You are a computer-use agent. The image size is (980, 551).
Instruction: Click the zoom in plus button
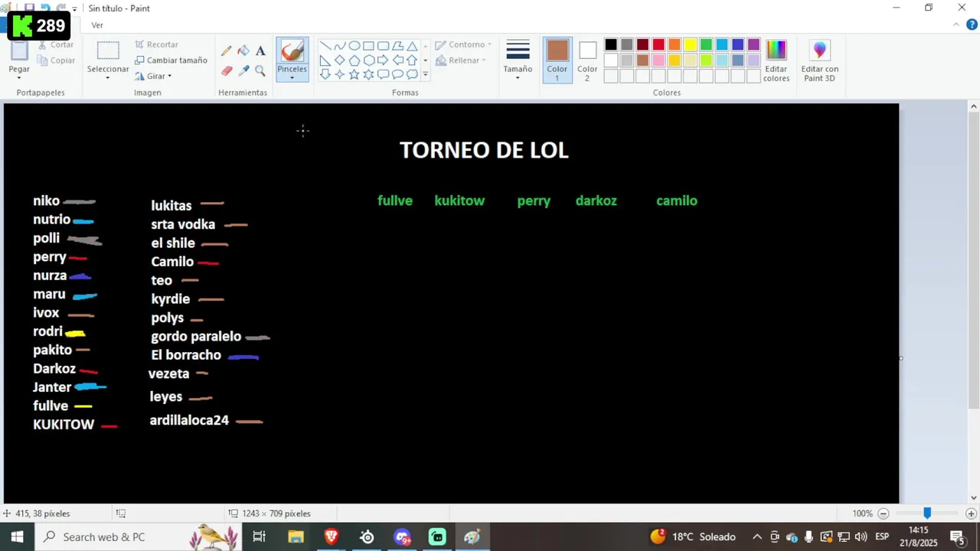(971, 514)
